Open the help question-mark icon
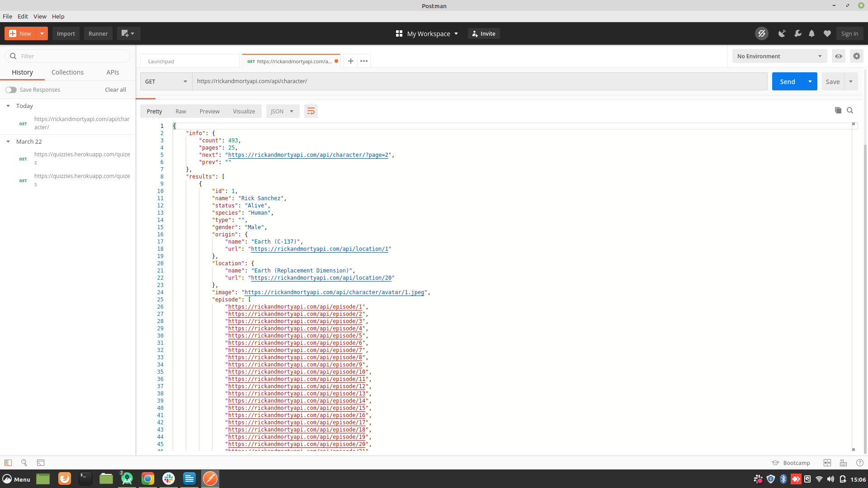 [860, 463]
